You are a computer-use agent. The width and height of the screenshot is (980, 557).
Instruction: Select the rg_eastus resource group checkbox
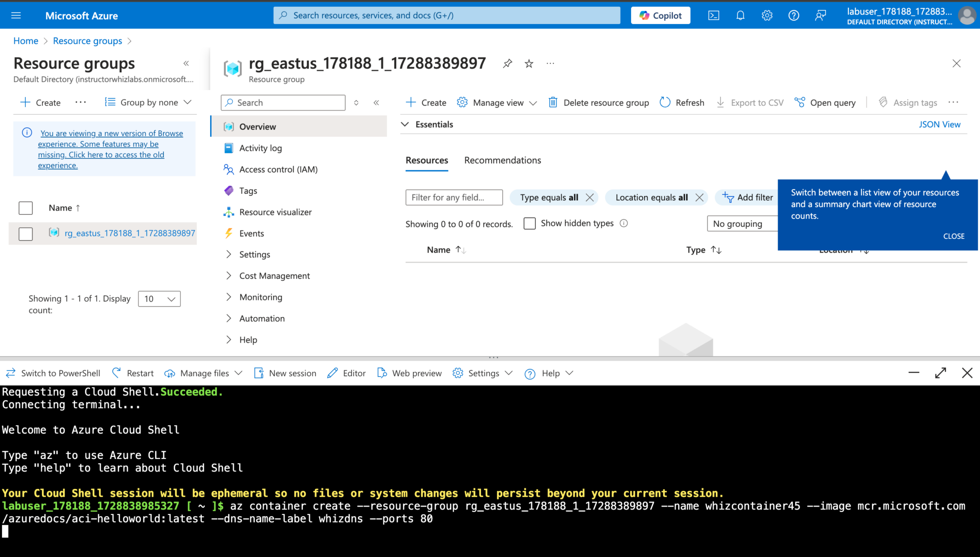[25, 234]
